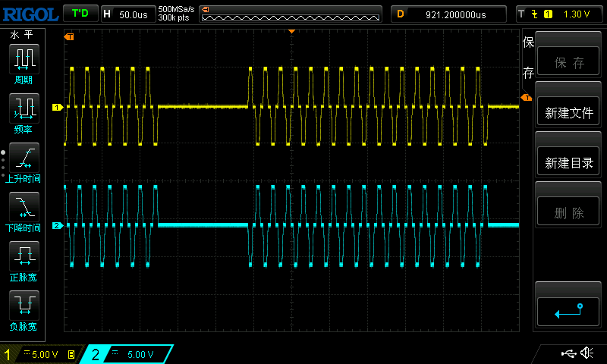Click the orange trigger level marker on right edge
Image resolution: width=607 pixels, height=364 pixels.
(525, 97)
